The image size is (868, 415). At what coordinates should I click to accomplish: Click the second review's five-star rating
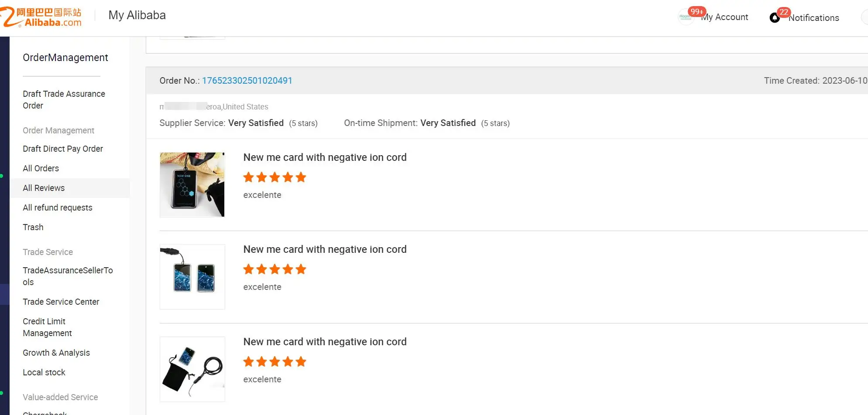[274, 269]
